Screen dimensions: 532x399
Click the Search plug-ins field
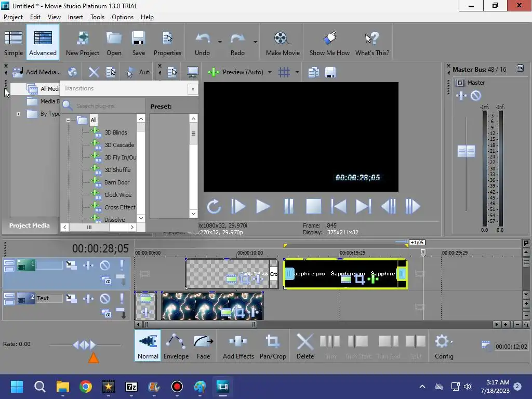tap(103, 106)
